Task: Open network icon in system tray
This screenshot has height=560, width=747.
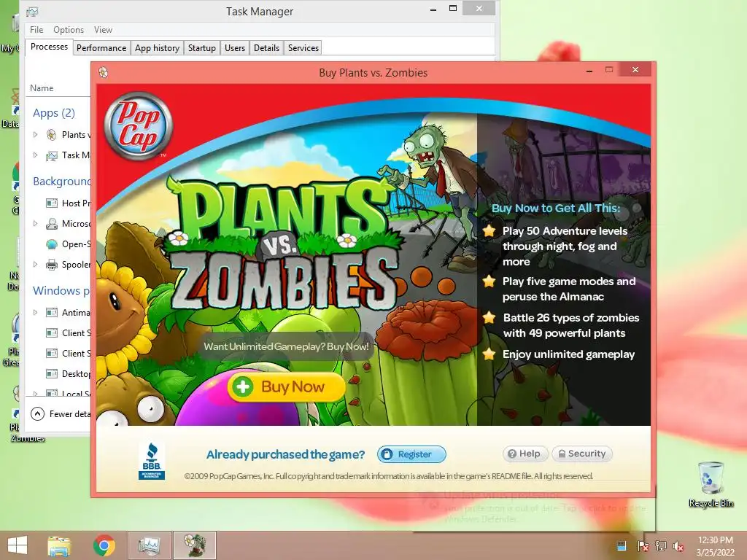Action: pos(660,545)
